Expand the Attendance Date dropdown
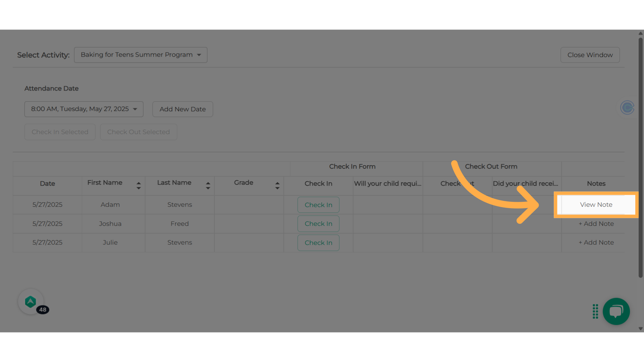644x362 pixels. point(84,109)
